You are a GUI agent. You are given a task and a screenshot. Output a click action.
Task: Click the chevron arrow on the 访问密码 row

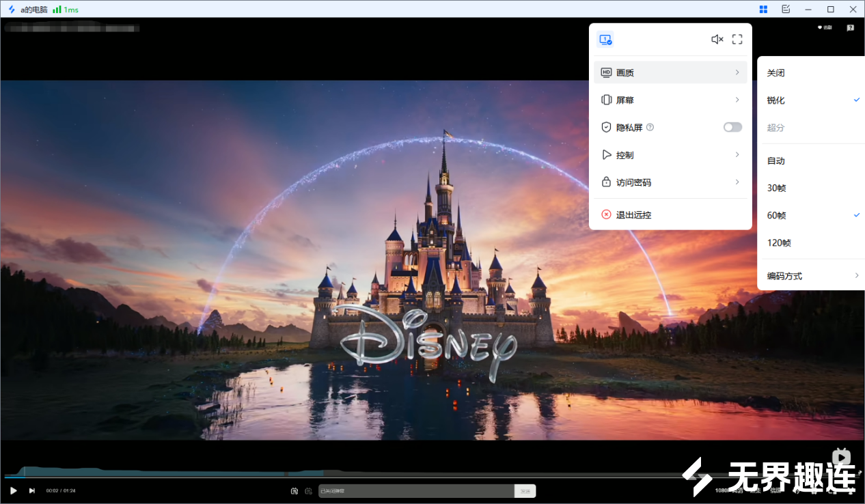(737, 182)
